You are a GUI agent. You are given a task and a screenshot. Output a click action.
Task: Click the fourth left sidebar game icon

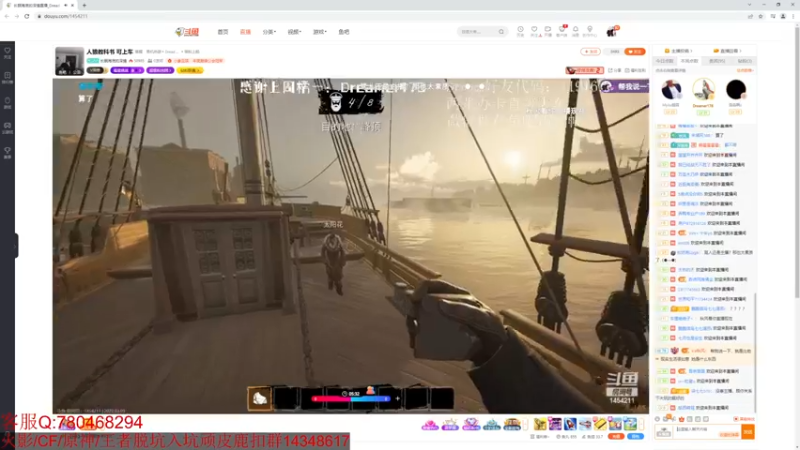click(x=7, y=128)
